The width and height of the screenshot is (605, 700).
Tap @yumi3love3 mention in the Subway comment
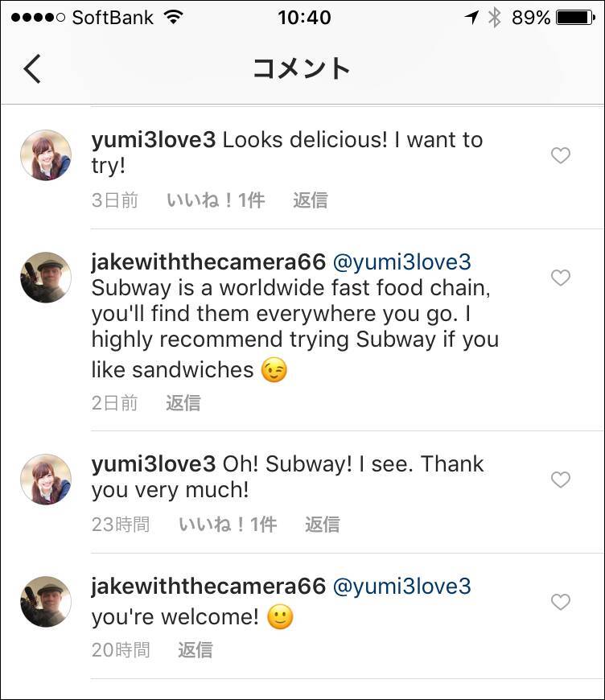pyautogui.click(x=401, y=262)
